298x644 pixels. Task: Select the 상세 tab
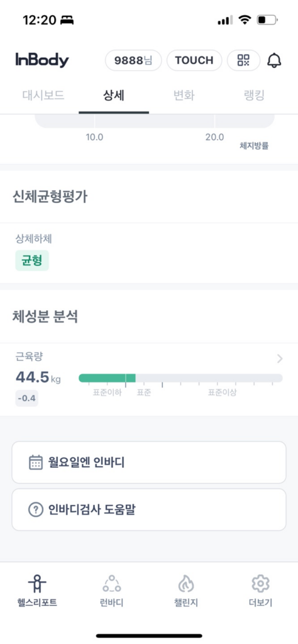point(114,96)
